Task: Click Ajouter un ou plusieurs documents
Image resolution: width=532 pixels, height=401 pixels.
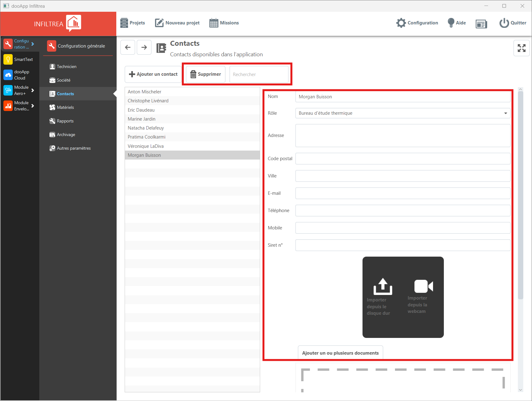Action: 340,353
